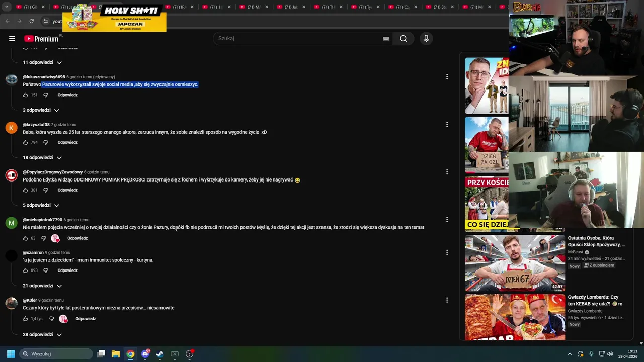
Task: Click the Windows Start button
Action: pyautogui.click(x=11, y=354)
